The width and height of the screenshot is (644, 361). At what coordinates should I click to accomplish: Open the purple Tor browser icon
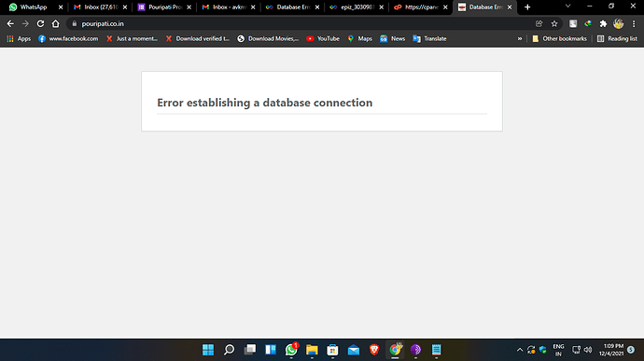click(415, 350)
